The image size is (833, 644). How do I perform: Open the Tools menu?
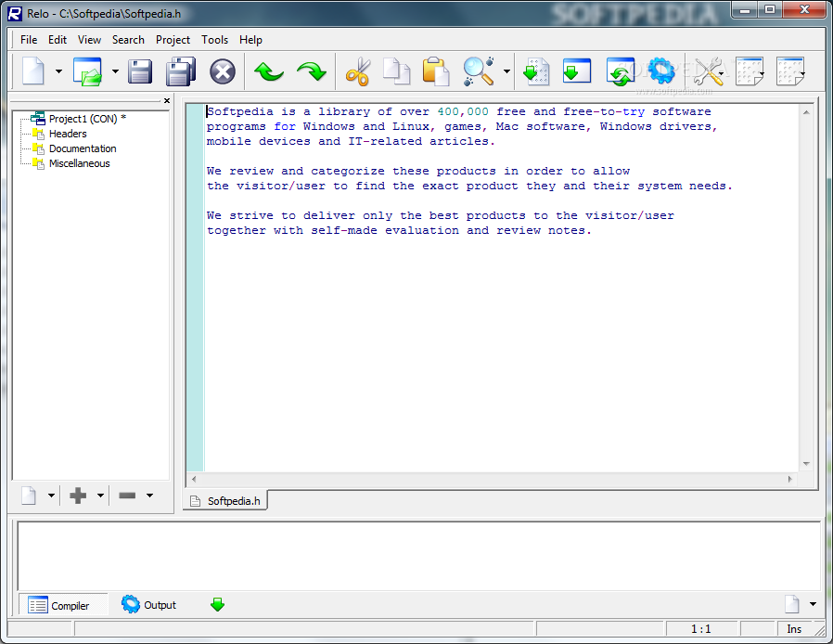214,40
